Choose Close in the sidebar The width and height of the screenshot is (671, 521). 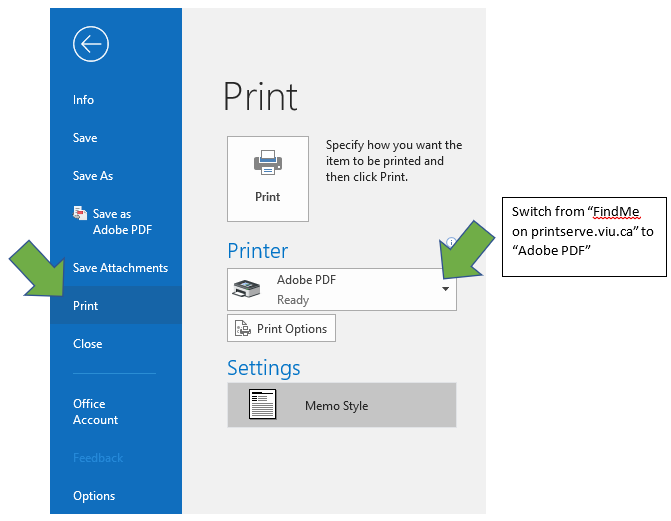pos(88,344)
